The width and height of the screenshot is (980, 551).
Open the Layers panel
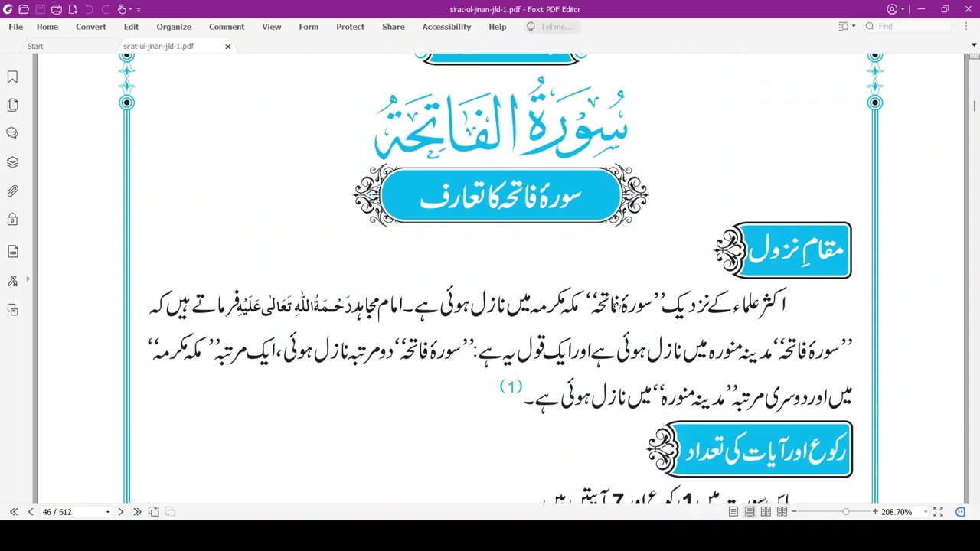tap(12, 162)
